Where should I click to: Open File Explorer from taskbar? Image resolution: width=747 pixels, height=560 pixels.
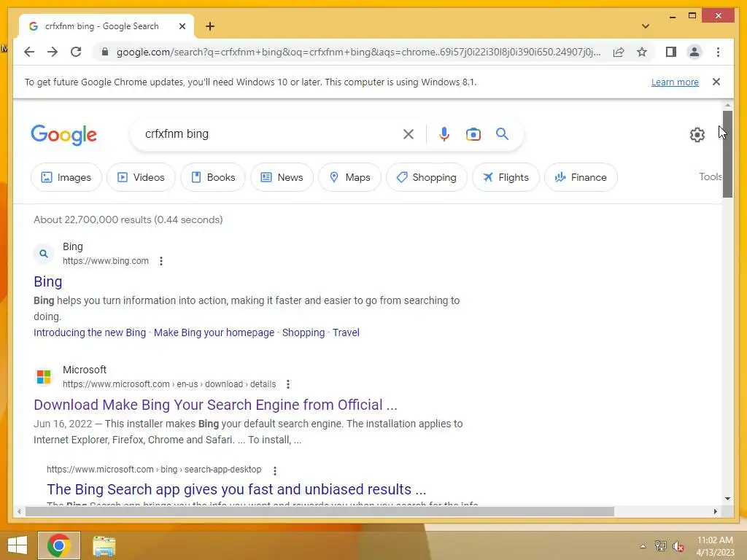[x=104, y=545]
